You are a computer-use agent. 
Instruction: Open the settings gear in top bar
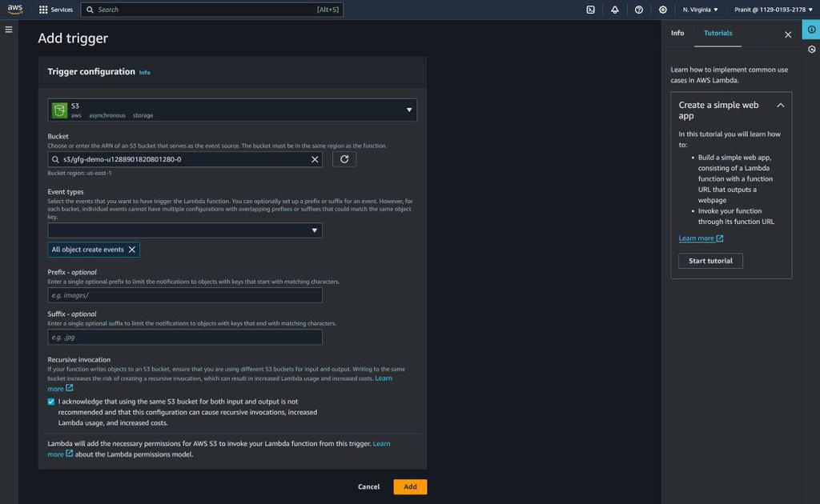pyautogui.click(x=662, y=10)
